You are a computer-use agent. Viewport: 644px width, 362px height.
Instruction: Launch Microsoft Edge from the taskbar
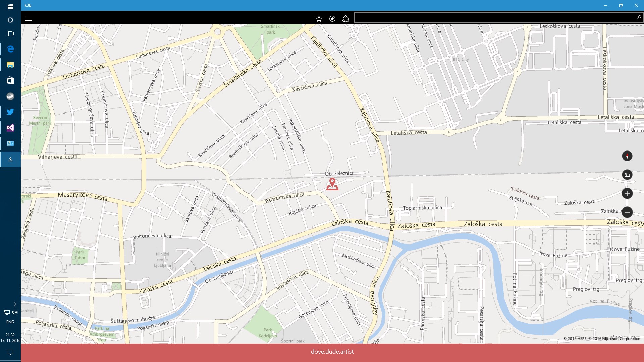tap(10, 49)
